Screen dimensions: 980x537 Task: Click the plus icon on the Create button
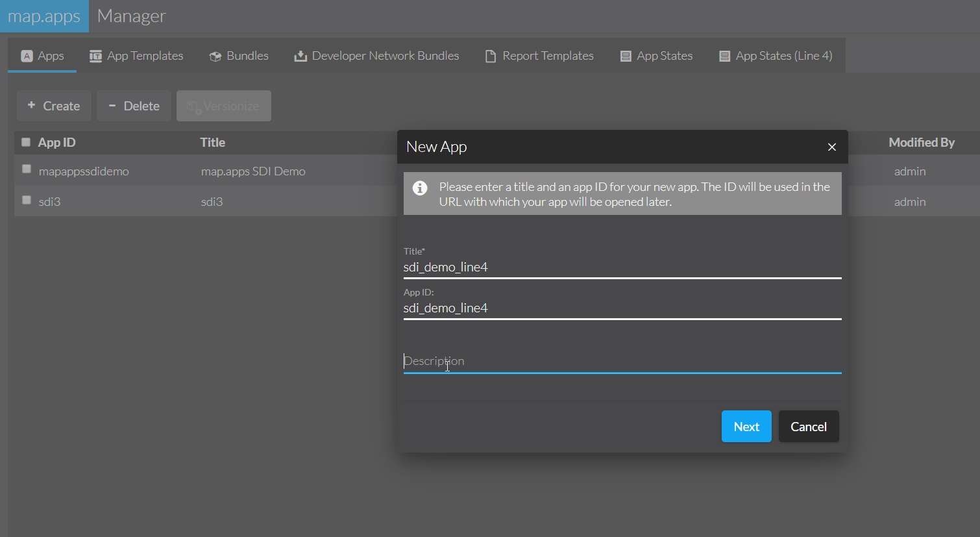pyautogui.click(x=32, y=105)
